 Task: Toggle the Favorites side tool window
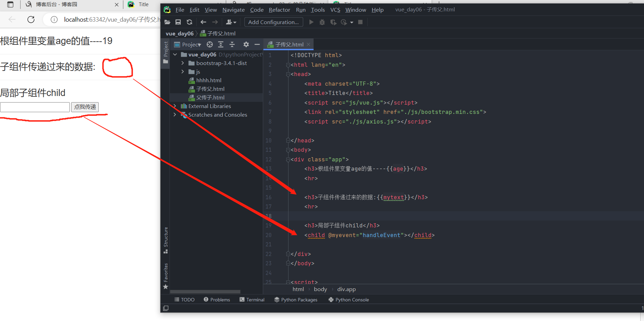click(x=166, y=276)
